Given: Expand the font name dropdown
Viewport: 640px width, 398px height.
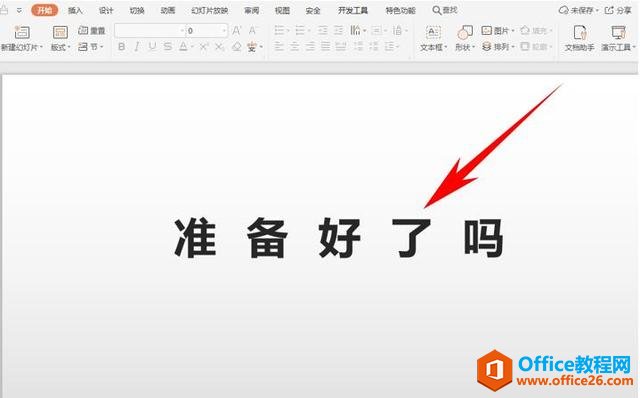Looking at the screenshot, I should click(x=182, y=31).
